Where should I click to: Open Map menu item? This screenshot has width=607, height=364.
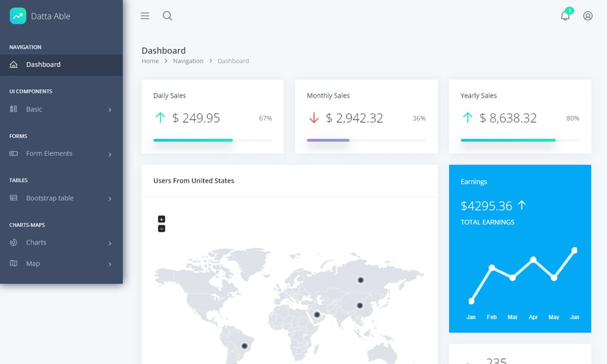pos(61,263)
